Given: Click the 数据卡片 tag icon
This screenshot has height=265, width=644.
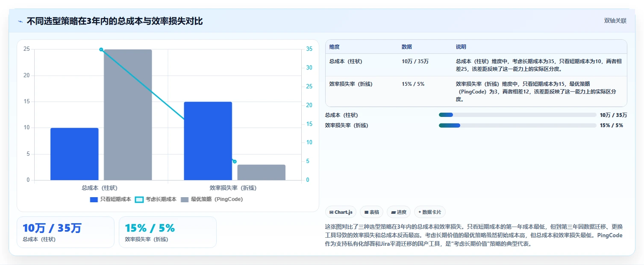Looking at the screenshot, I should [x=420, y=212].
